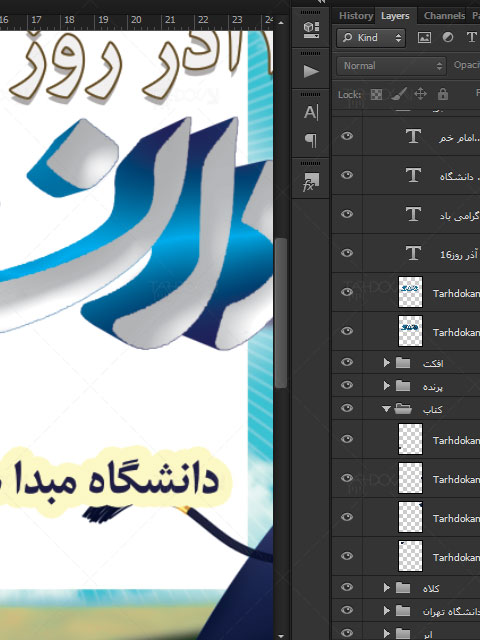Open the Paragraph panel icon
480x640 pixels.
click(x=311, y=140)
